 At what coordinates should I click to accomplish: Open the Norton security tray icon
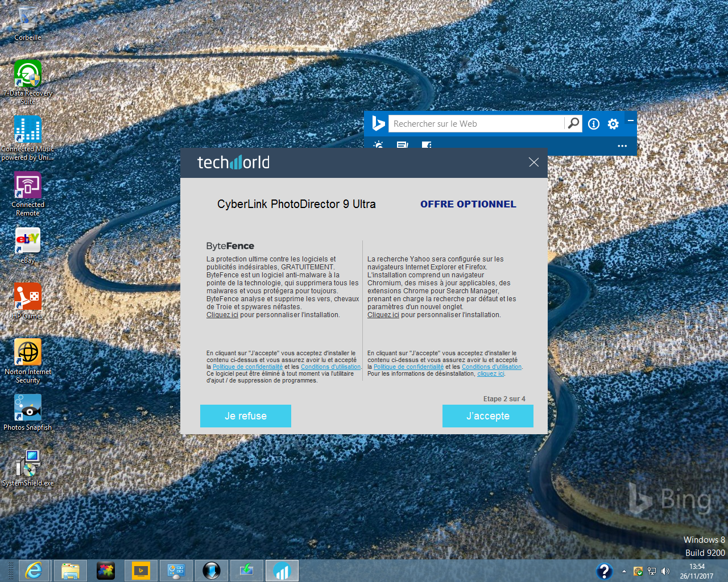(x=638, y=571)
